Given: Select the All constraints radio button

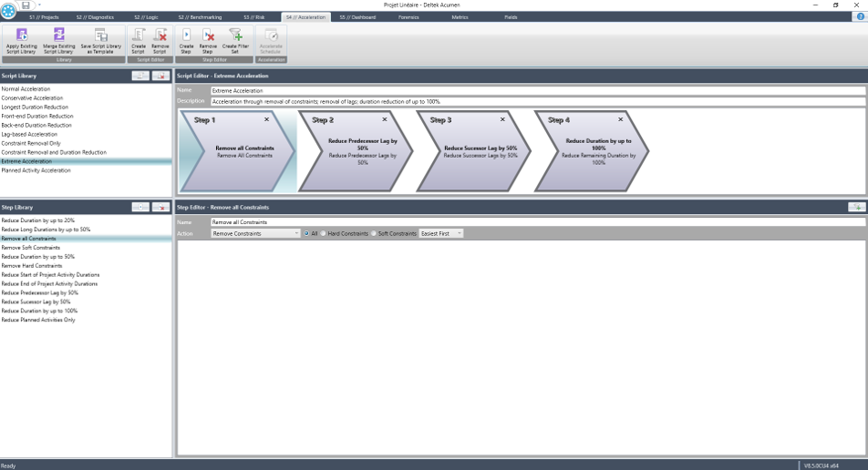Looking at the screenshot, I should [x=306, y=233].
